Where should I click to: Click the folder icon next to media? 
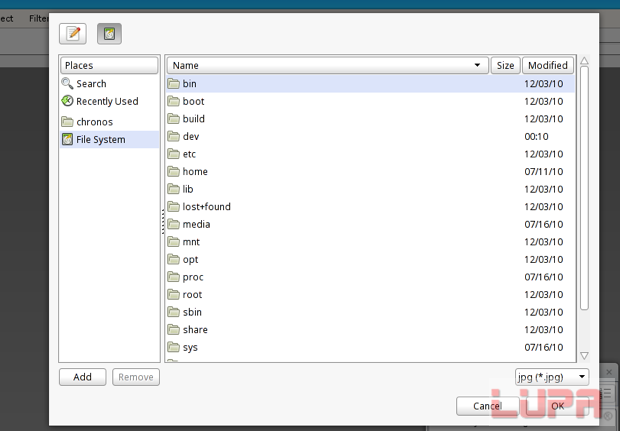click(173, 224)
